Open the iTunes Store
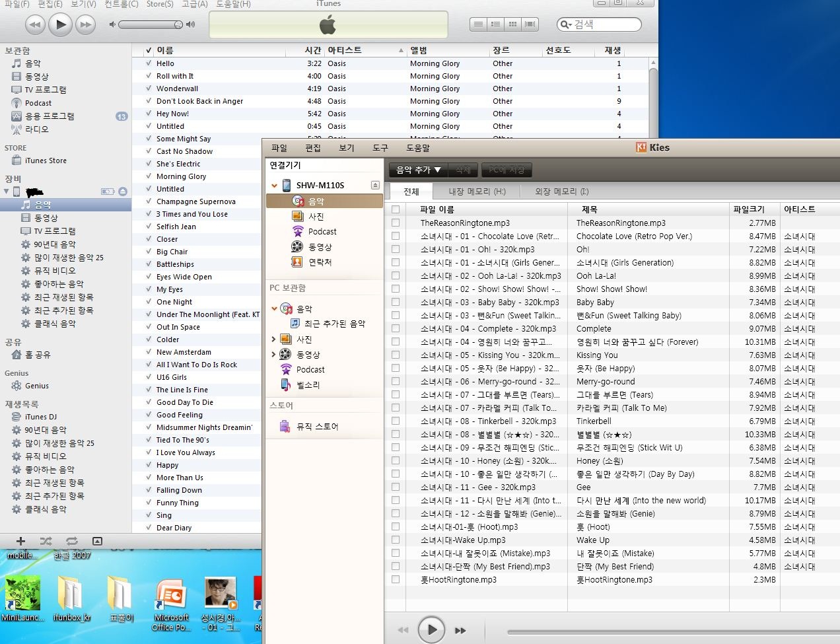The height and width of the screenshot is (644, 840). click(x=46, y=161)
